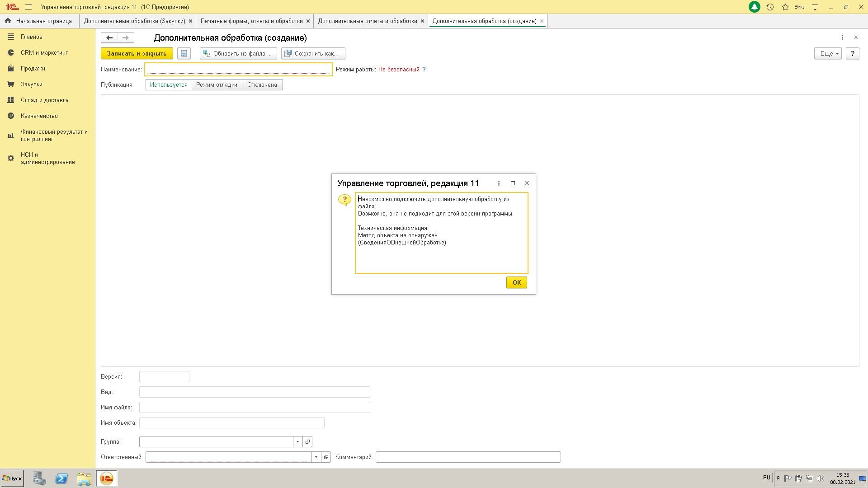Screen dimensions: 868x488
Task: Open Еще dropdown menu
Action: [828, 53]
